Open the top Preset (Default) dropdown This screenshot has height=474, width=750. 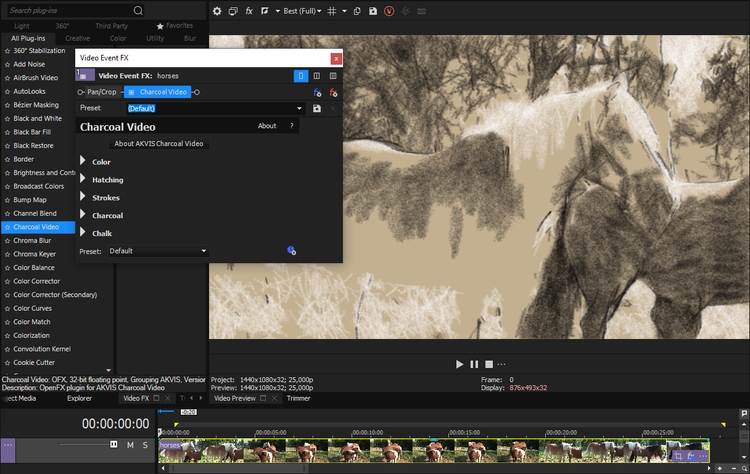(x=299, y=109)
